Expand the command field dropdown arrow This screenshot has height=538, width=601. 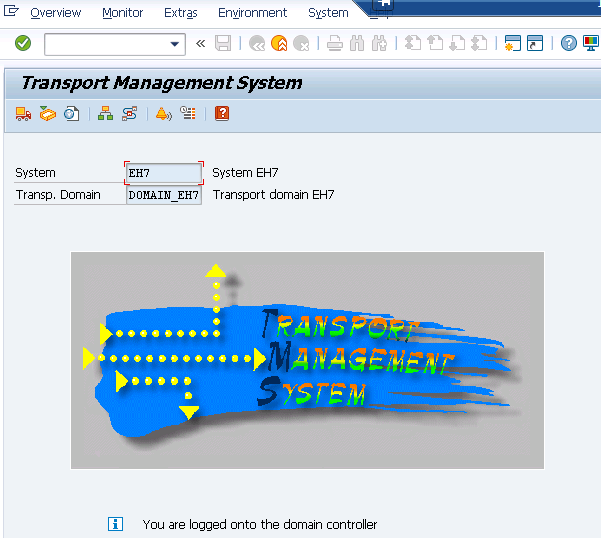coord(176,44)
